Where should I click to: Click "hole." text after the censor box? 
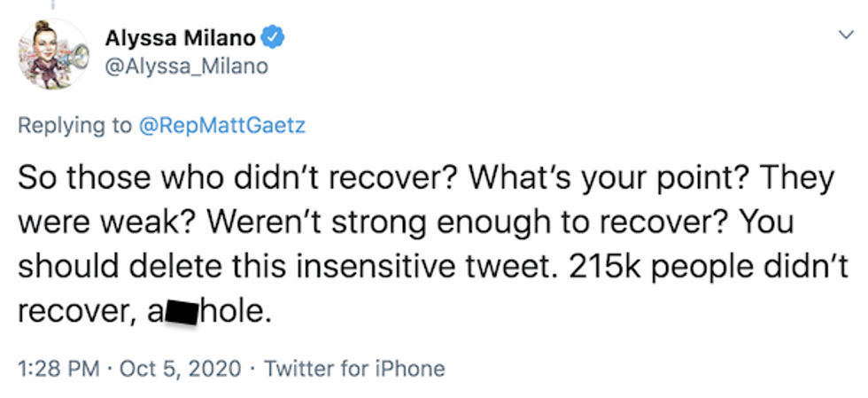point(236,312)
